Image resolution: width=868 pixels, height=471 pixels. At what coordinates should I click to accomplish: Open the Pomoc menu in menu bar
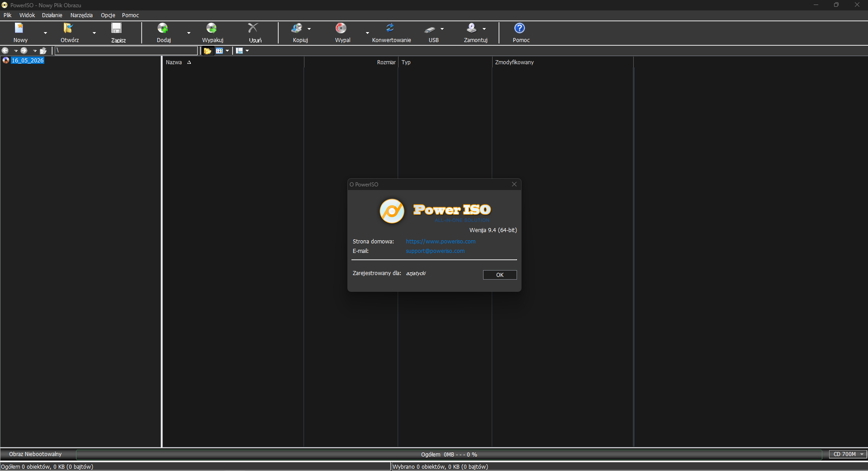coord(130,15)
